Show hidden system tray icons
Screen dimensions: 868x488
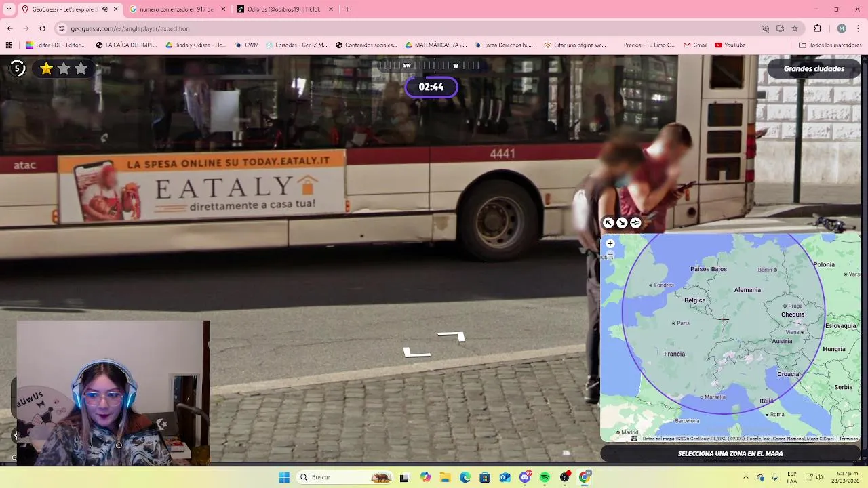pyautogui.click(x=745, y=477)
